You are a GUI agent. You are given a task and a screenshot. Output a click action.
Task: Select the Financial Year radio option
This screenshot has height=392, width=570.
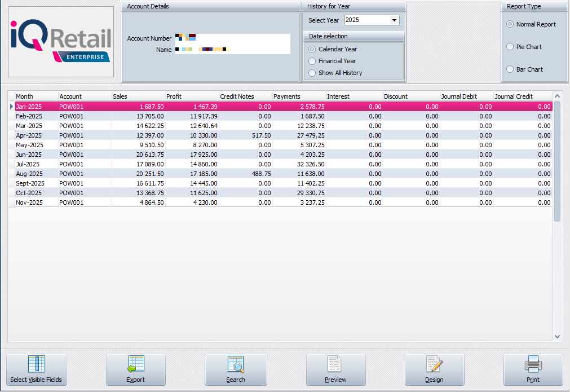[312, 61]
